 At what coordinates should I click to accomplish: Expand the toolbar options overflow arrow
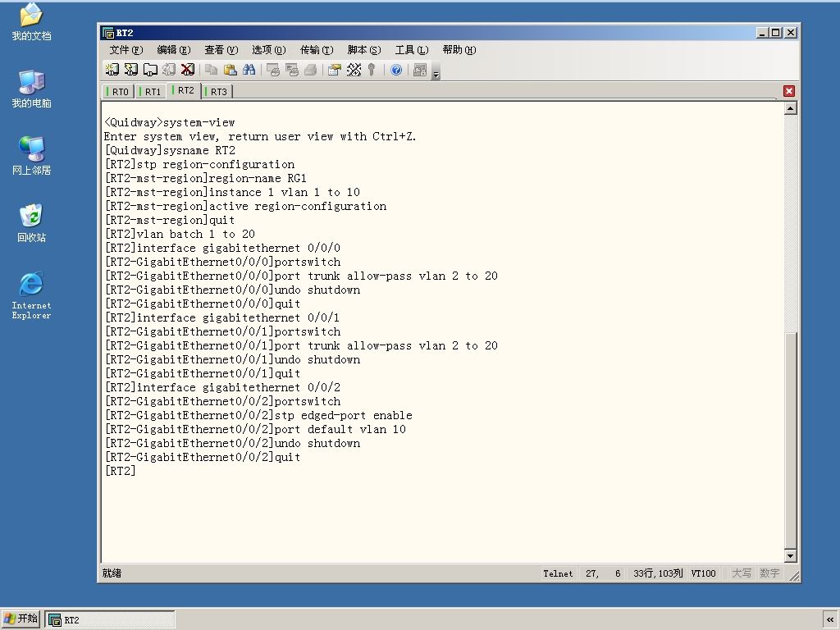436,74
